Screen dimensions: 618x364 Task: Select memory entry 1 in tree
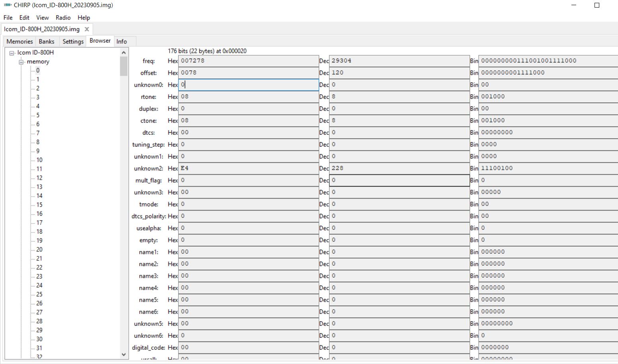point(38,79)
